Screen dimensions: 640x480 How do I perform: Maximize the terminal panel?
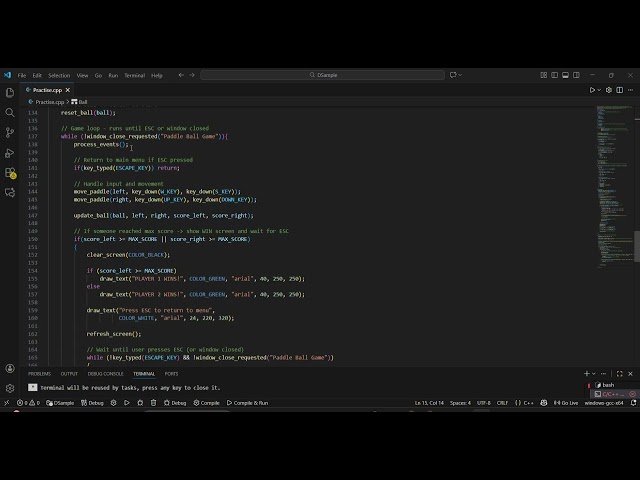click(x=620, y=373)
